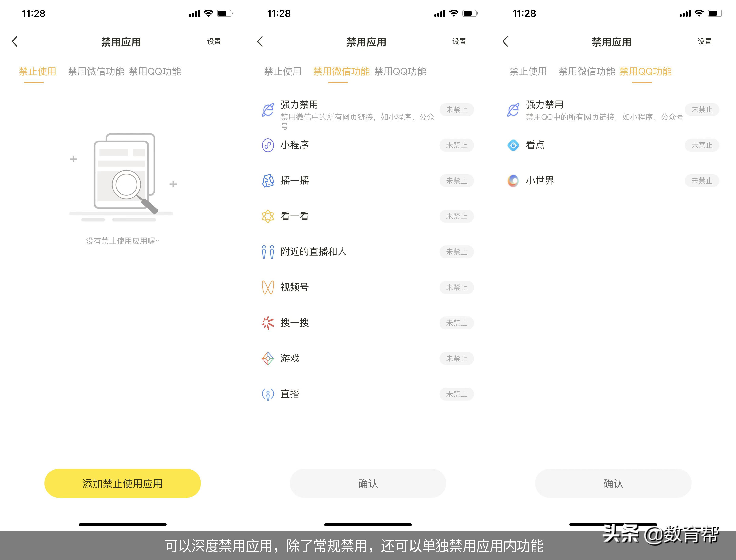The height and width of the screenshot is (560, 736).
Task: Toggle 未禁止 for 摇一摇
Action: (x=457, y=181)
